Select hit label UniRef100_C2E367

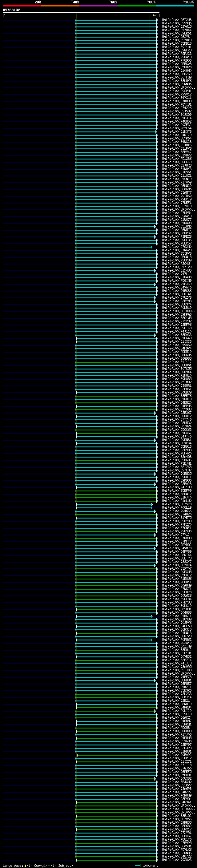tap(176, 413)
